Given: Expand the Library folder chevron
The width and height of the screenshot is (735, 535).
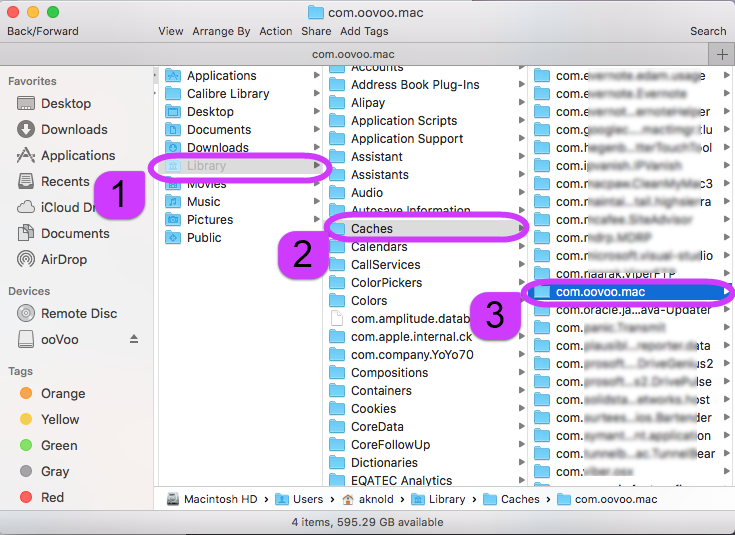Looking at the screenshot, I should 317,166.
